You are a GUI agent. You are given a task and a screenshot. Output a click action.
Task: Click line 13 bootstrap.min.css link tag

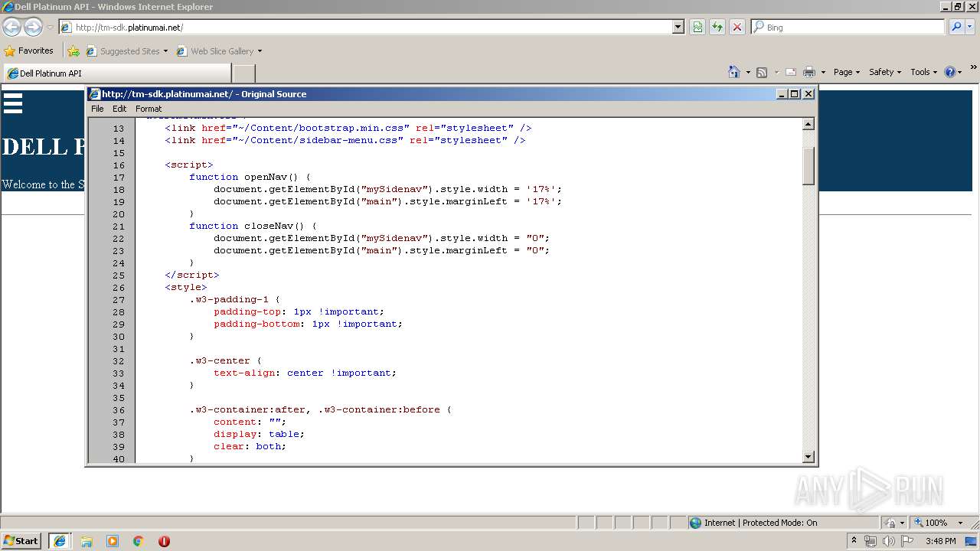348,128
